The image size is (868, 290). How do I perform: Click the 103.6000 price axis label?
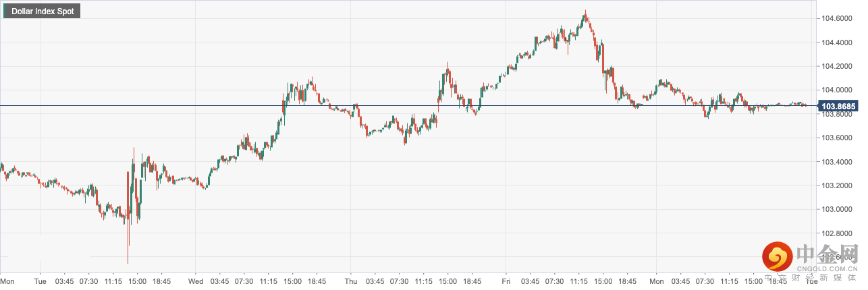(837, 138)
